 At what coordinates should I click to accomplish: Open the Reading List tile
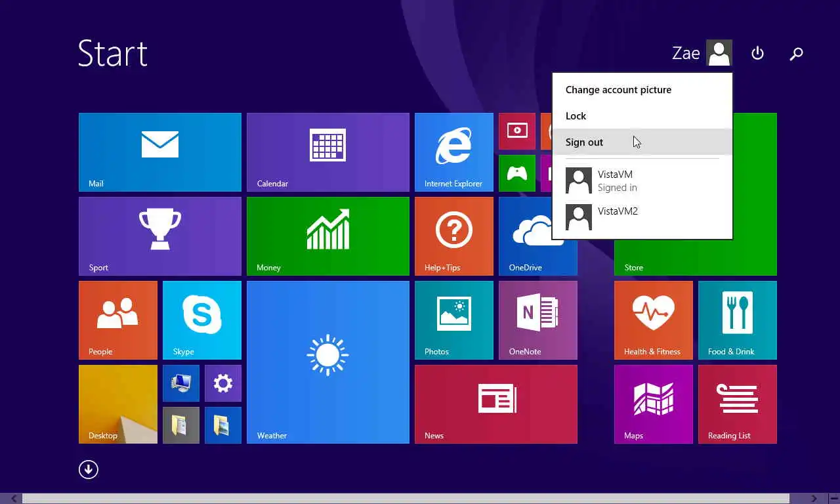coord(738,404)
